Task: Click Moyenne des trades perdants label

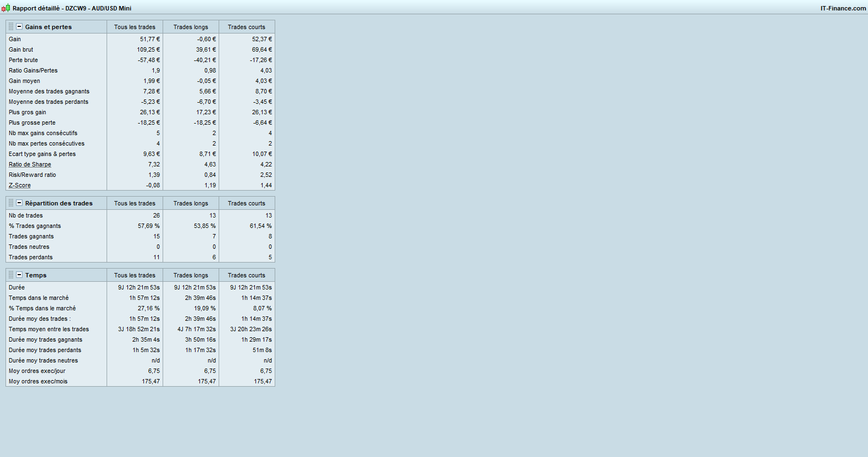Action: pos(48,102)
